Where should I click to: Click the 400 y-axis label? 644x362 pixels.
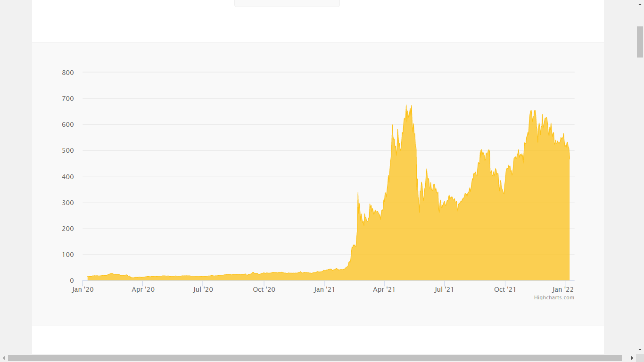68,177
